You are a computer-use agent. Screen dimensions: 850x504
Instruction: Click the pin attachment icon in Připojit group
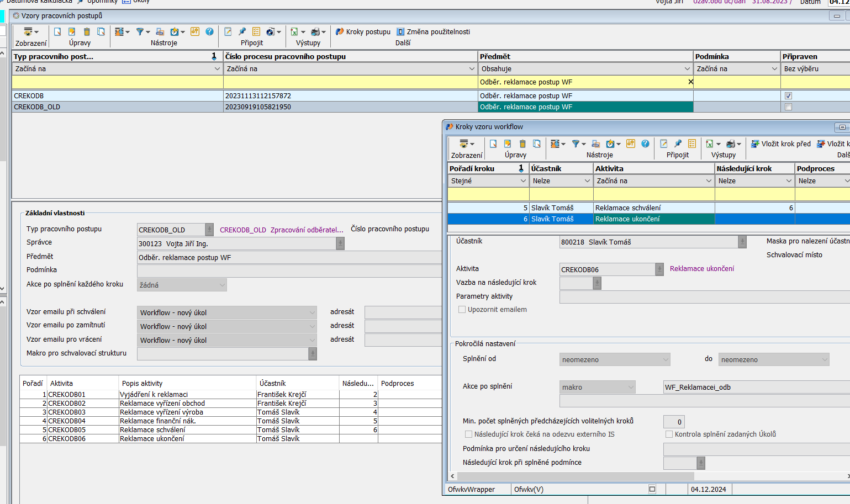coord(242,32)
